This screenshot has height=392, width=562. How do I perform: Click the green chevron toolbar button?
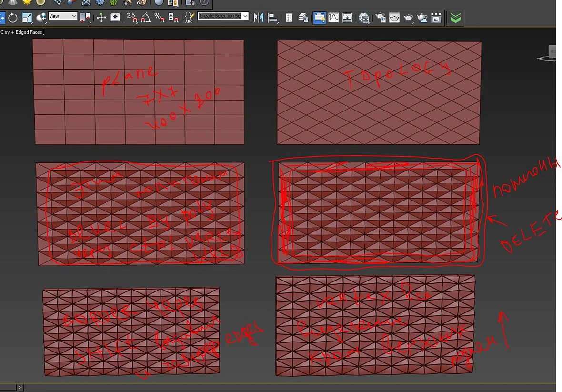click(x=455, y=18)
